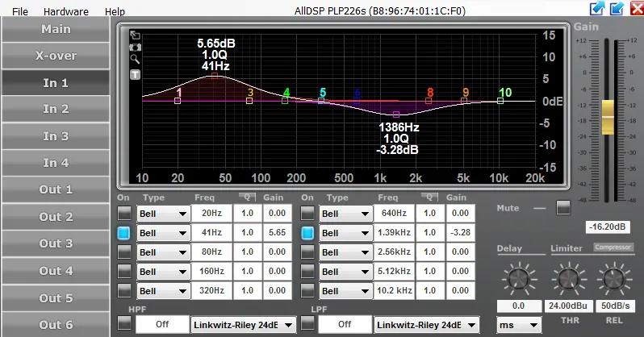The height and width of the screenshot is (337, 644).
Task: Disable the 41Hz Bell band On toggle
Action: [124, 233]
